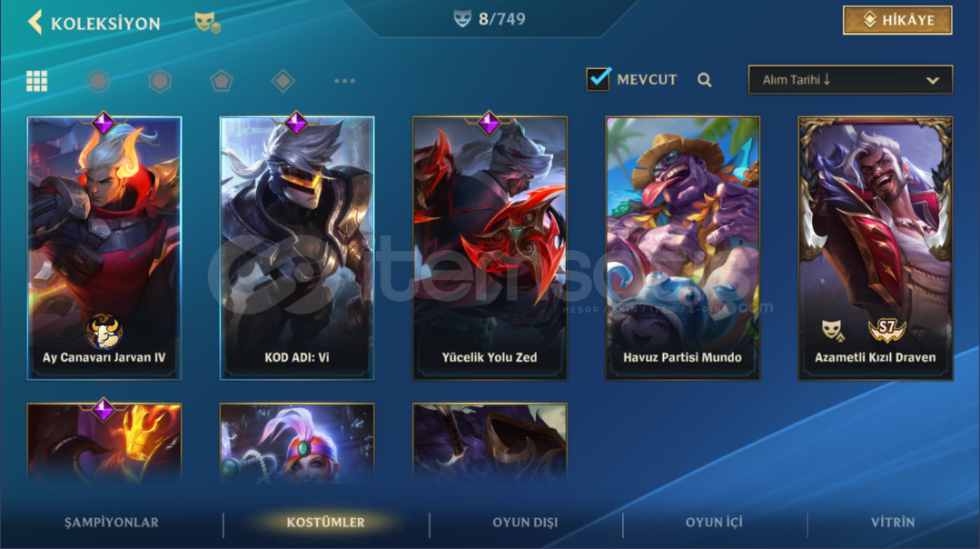
Task: Go back using the KOLEKSİYON arrow
Action: click(35, 23)
